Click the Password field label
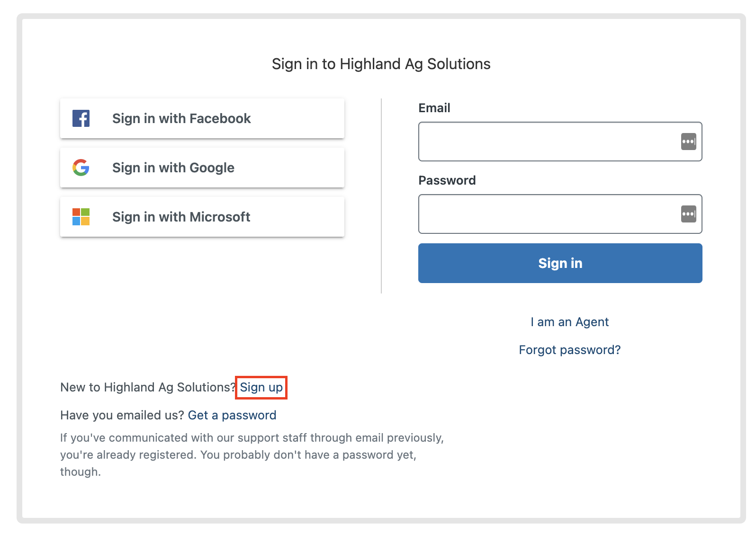 point(447,180)
